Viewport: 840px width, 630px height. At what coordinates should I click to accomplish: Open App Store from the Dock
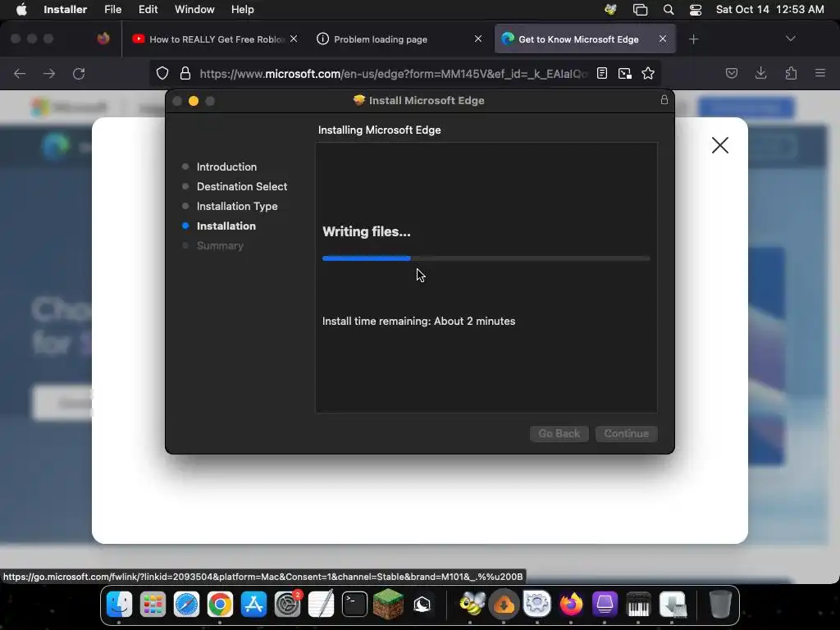coord(253,605)
